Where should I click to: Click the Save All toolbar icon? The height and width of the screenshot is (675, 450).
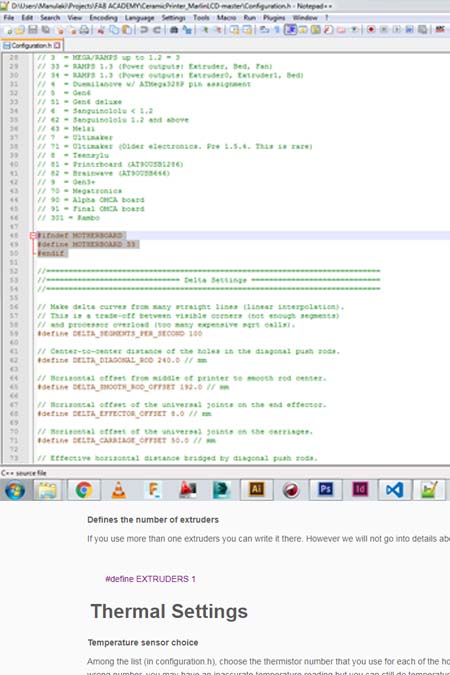click(45, 30)
